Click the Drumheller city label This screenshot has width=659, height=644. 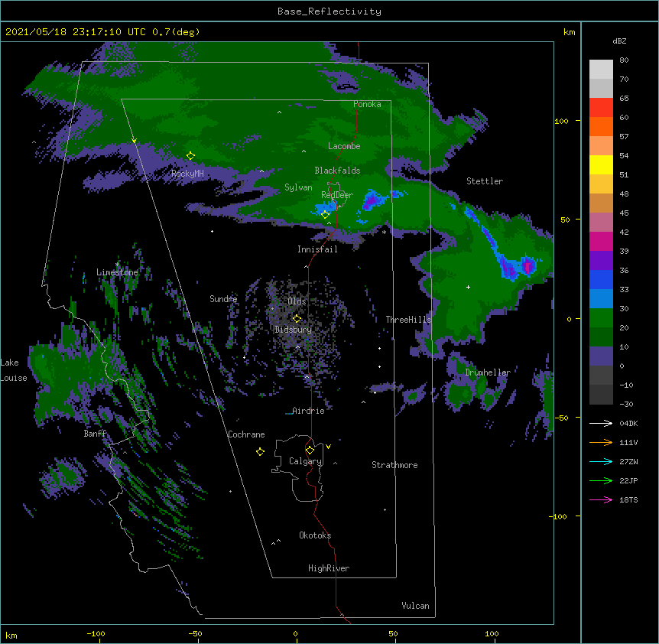coord(488,372)
